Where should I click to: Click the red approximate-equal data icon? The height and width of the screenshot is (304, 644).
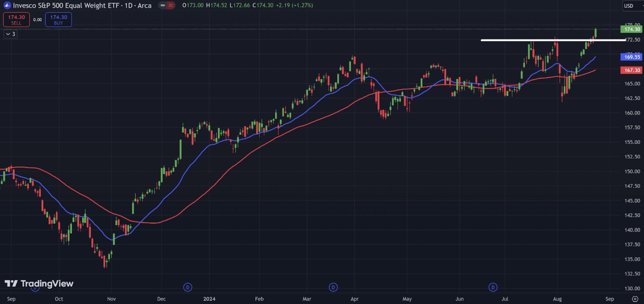[x=171, y=5]
